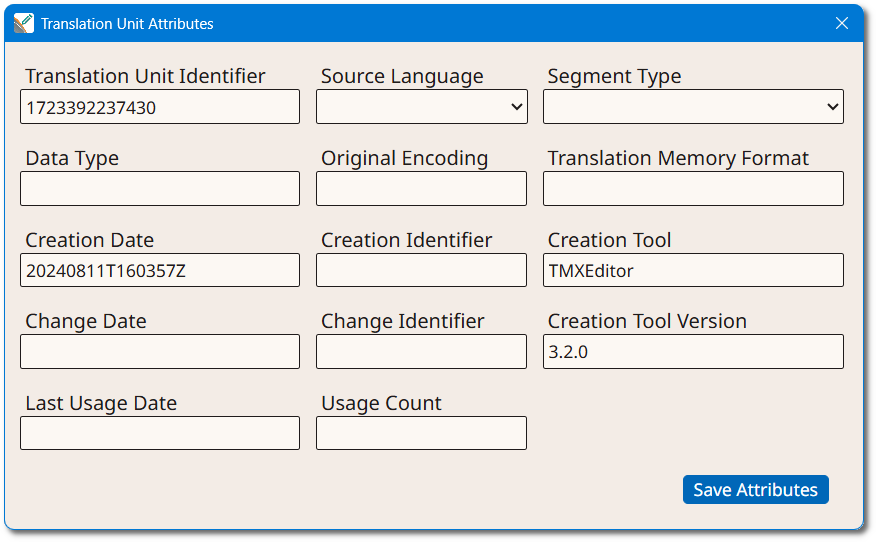Close the Translation Unit Attributes dialog
This screenshot has width=876, height=542.
tap(841, 23)
